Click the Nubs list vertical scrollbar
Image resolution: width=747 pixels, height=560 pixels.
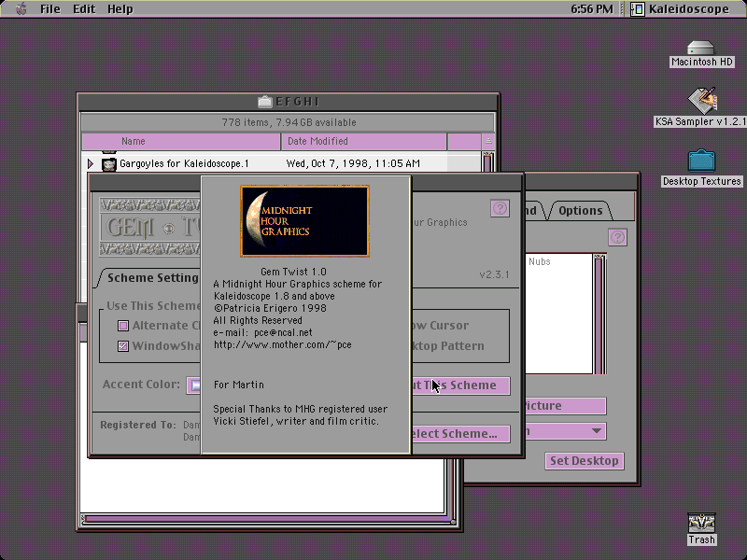(599, 315)
